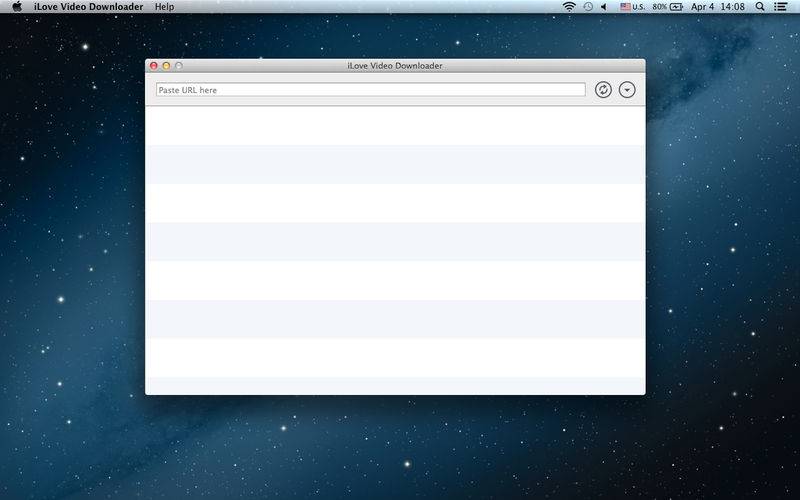Click the Wi-Fi status icon

click(569, 7)
